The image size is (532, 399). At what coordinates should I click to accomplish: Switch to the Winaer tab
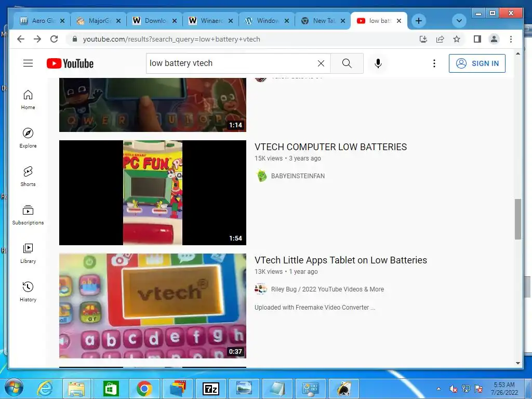[x=211, y=21]
